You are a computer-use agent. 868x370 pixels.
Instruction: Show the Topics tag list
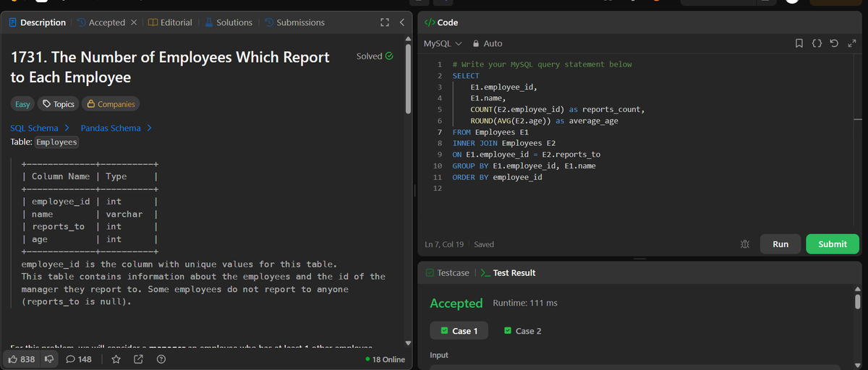(59, 104)
